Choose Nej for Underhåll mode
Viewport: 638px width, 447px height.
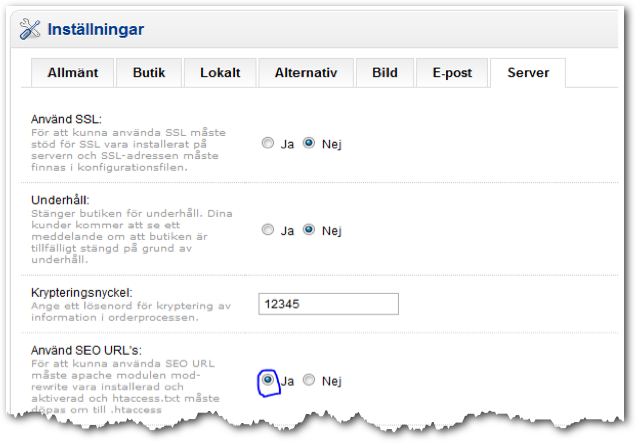[309, 230]
